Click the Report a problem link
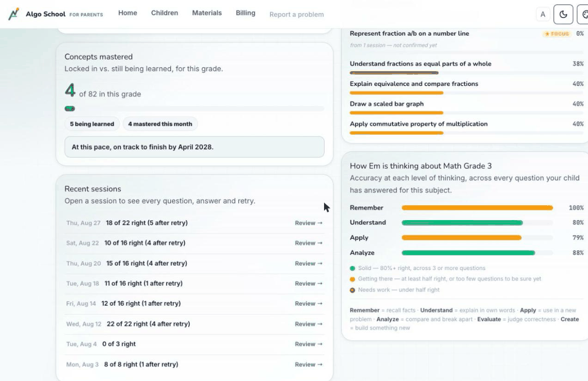 pyautogui.click(x=296, y=14)
